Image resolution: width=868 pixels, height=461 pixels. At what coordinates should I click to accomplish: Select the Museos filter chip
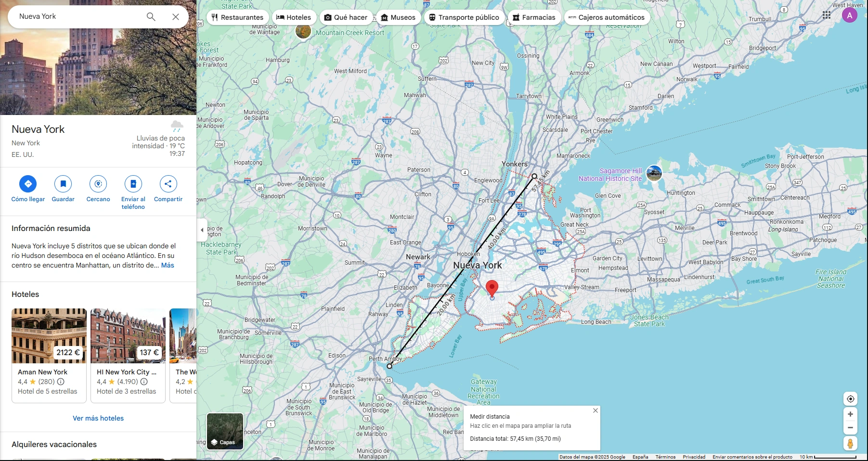pyautogui.click(x=398, y=17)
